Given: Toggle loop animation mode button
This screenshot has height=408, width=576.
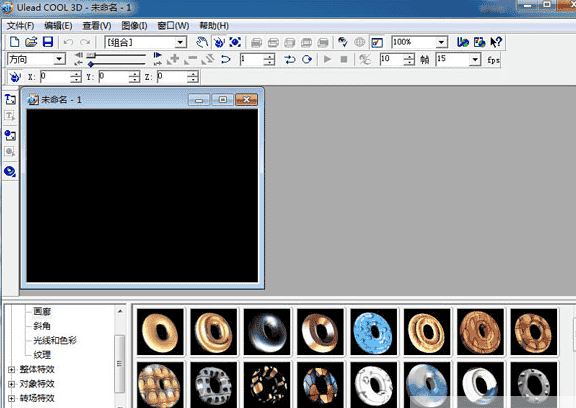Looking at the screenshot, I should coord(307,59).
